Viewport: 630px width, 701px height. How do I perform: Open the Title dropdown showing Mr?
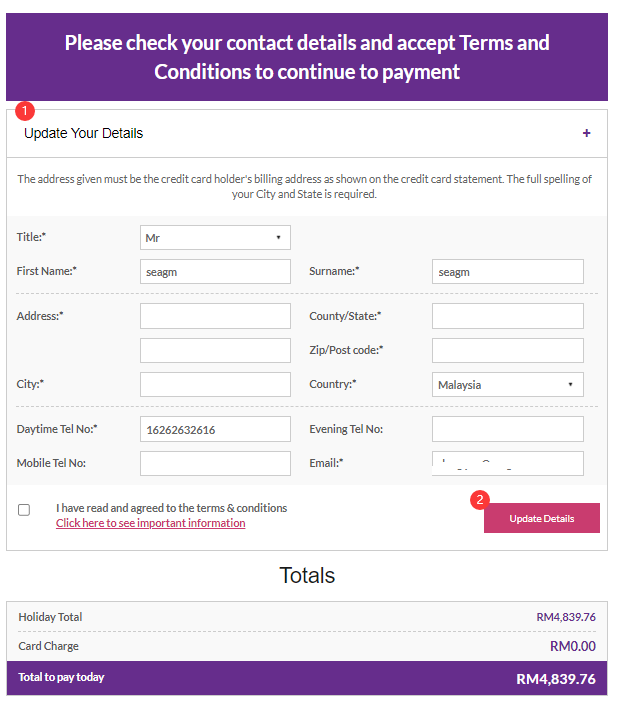[215, 237]
